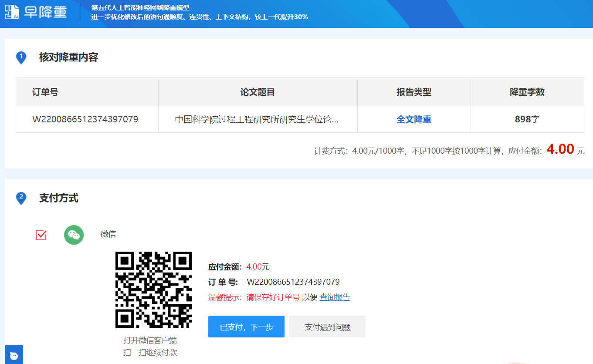Viewport: 593px width, 364px height.
Task: Click the 微信 payment label
Action: point(108,234)
